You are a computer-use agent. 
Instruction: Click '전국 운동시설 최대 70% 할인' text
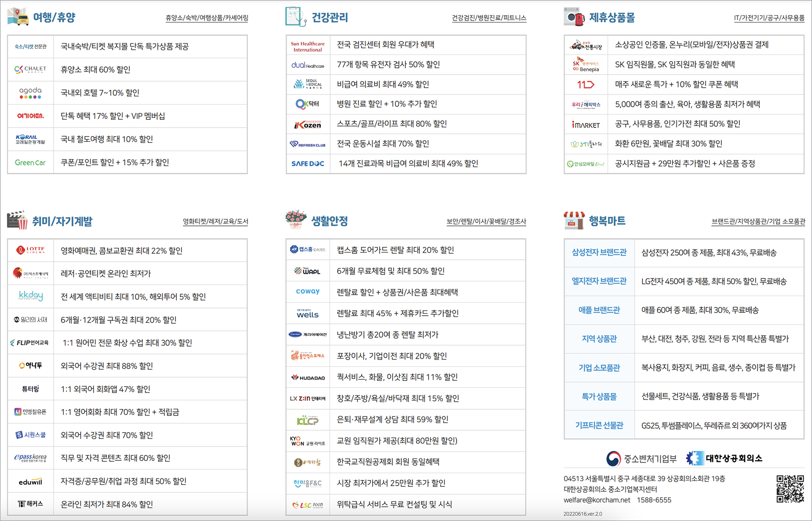point(383,143)
